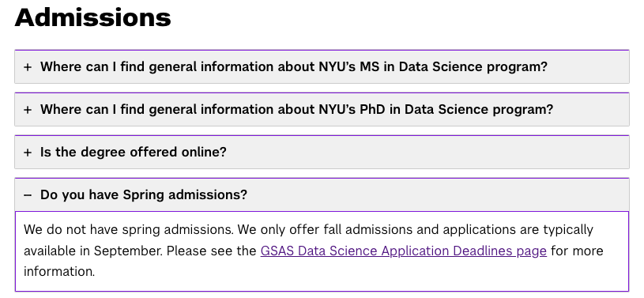Click the word "information." ending the answer

pos(59,272)
